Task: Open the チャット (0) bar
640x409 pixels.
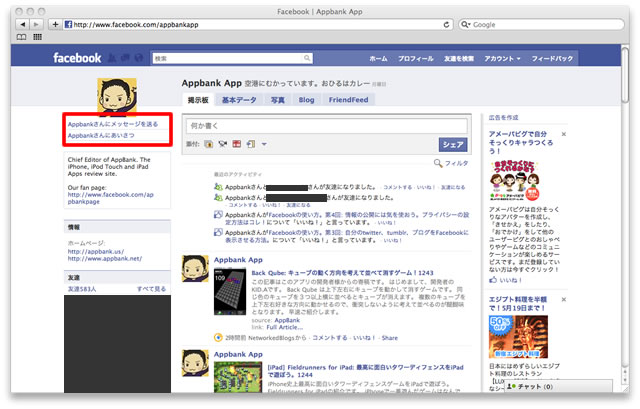Action: (x=558, y=386)
